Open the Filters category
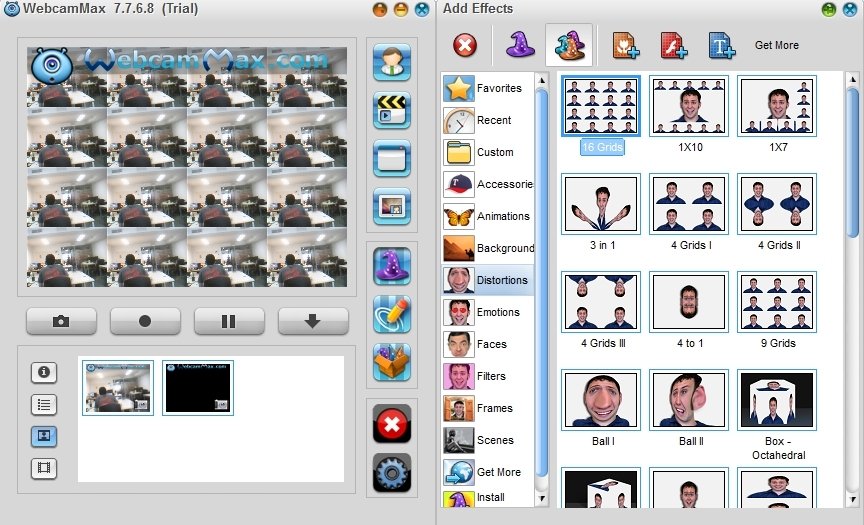 pyautogui.click(x=488, y=376)
